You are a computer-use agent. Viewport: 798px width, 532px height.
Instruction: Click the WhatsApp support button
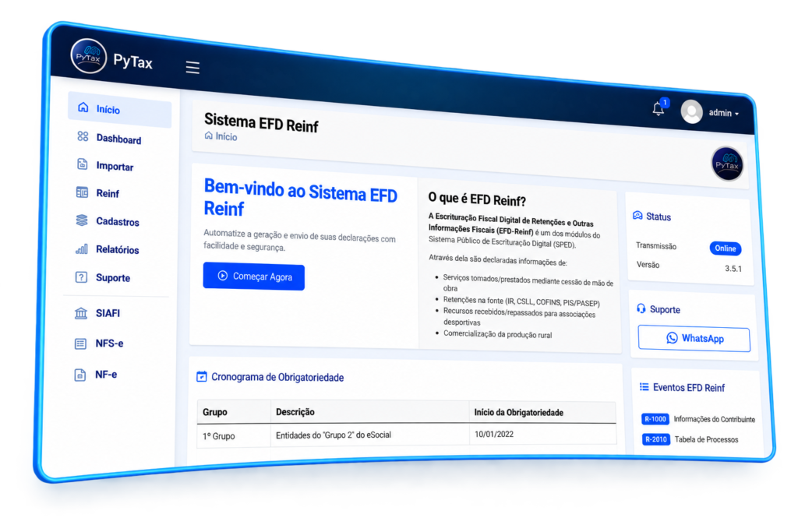pos(694,338)
